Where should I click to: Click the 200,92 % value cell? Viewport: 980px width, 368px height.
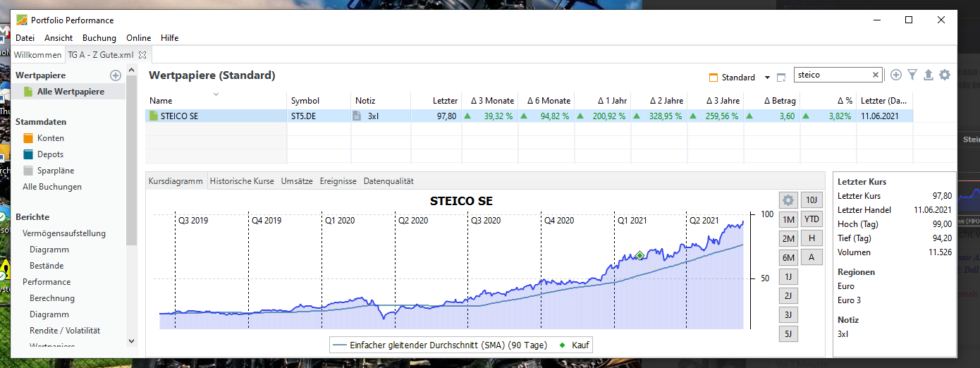coord(603,116)
